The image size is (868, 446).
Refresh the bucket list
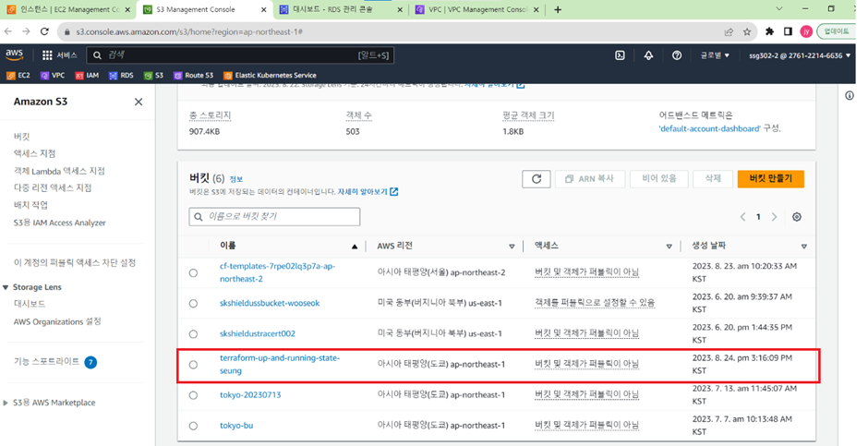pyautogui.click(x=536, y=179)
